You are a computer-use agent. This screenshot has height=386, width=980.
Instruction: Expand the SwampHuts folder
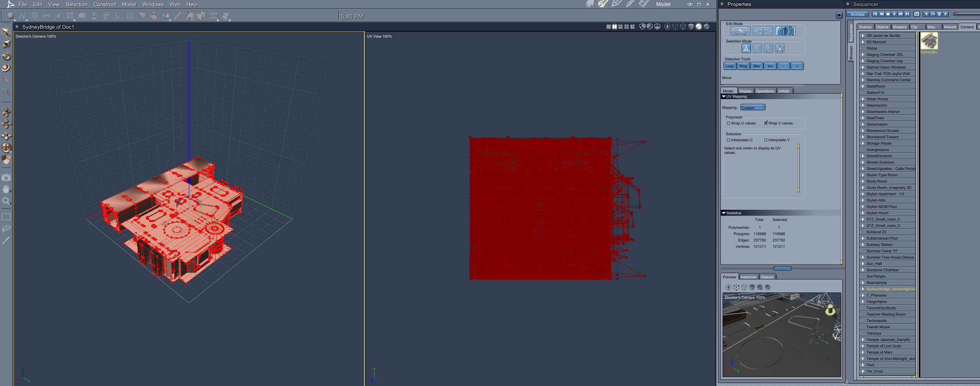pos(863,283)
